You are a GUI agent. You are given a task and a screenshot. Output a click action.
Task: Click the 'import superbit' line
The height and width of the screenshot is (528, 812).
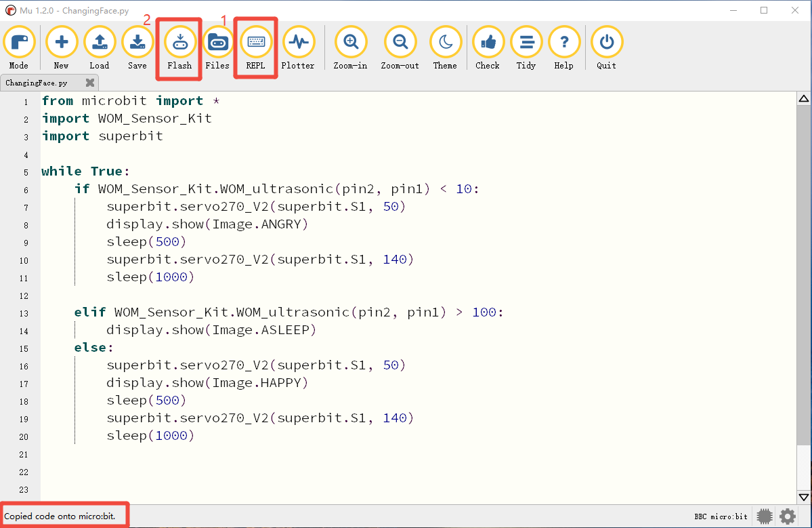(102, 136)
